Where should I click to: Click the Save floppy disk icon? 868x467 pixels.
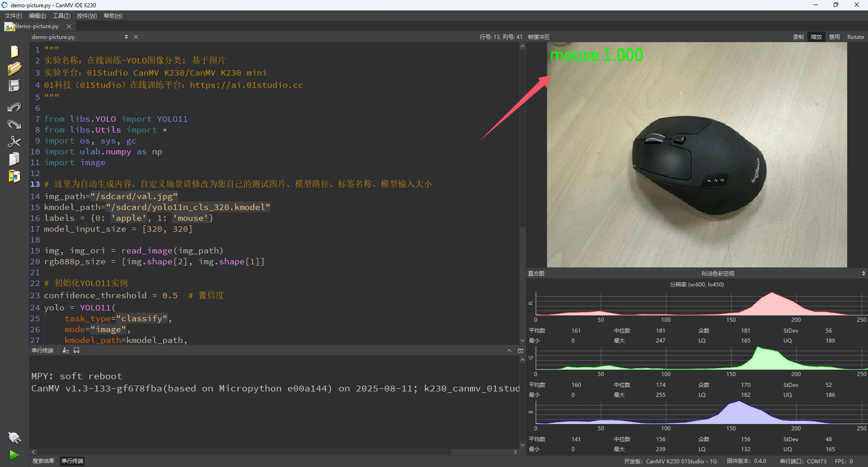[14, 86]
